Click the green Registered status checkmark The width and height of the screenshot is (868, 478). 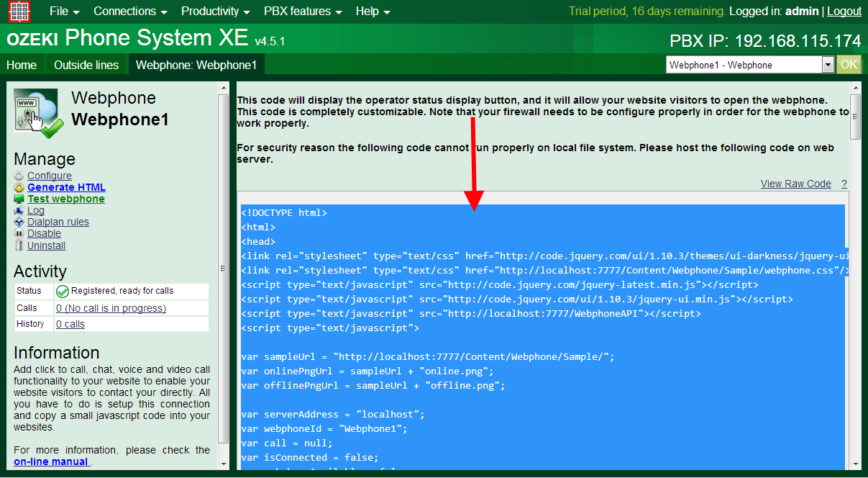[x=63, y=292]
